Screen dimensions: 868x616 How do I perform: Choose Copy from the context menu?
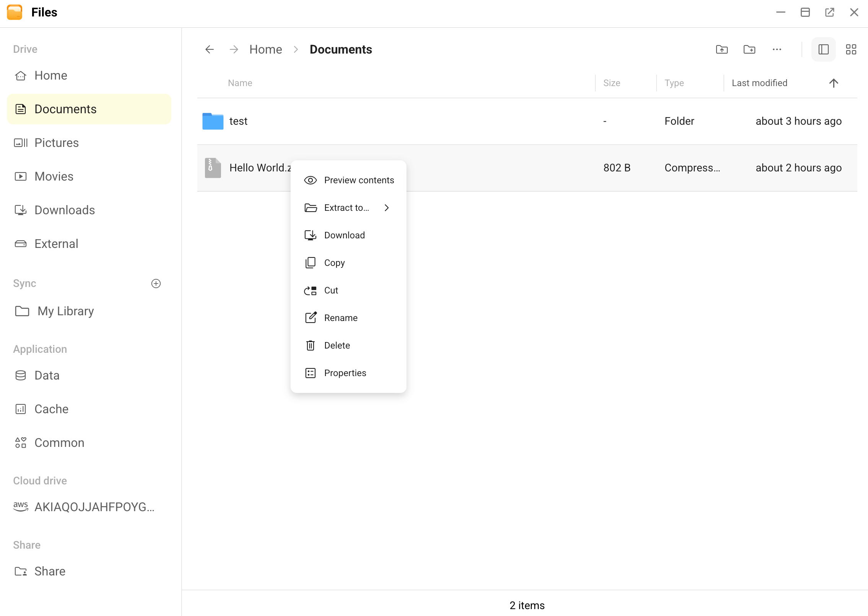[348, 263]
